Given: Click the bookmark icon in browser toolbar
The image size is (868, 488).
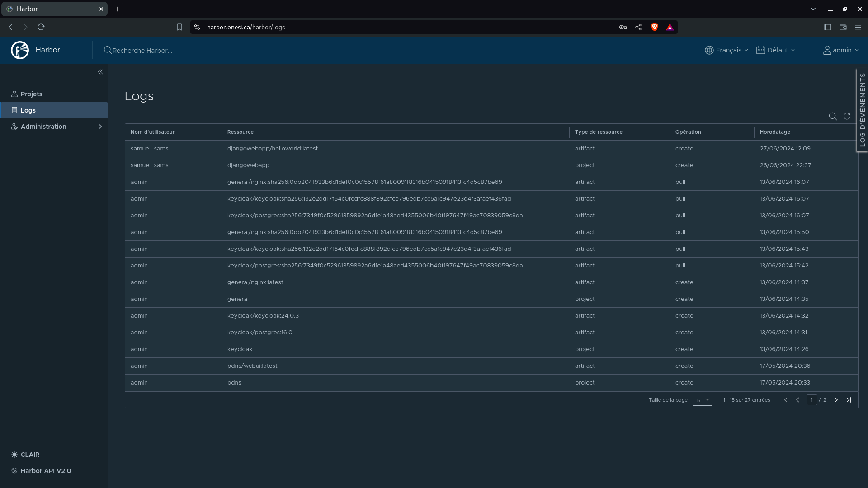Looking at the screenshot, I should pyautogui.click(x=179, y=27).
